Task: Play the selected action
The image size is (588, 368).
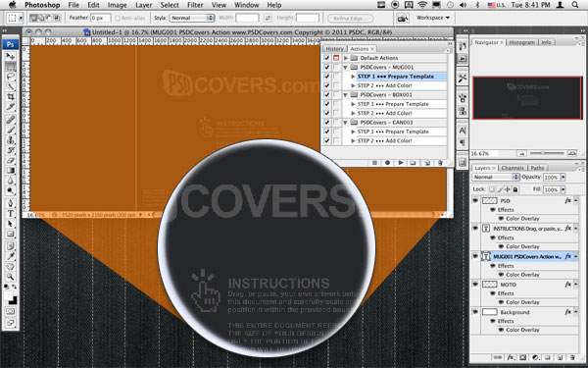Action: click(401, 163)
